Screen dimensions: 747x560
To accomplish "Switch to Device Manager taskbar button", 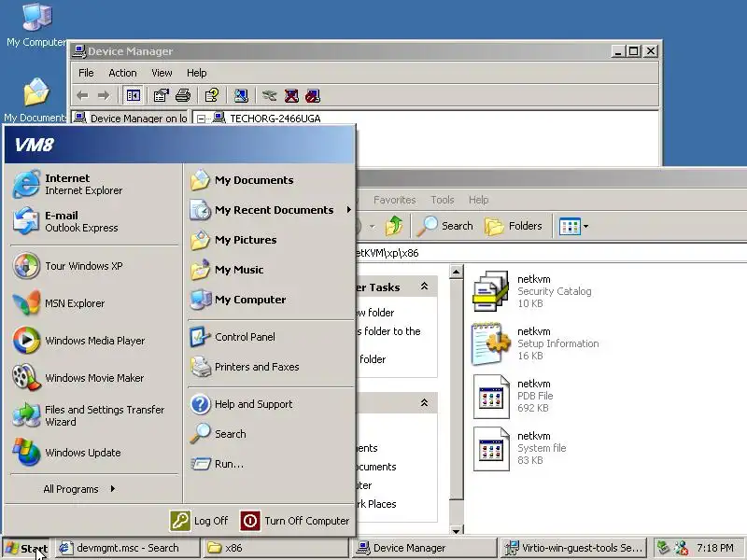I will pyautogui.click(x=424, y=548).
